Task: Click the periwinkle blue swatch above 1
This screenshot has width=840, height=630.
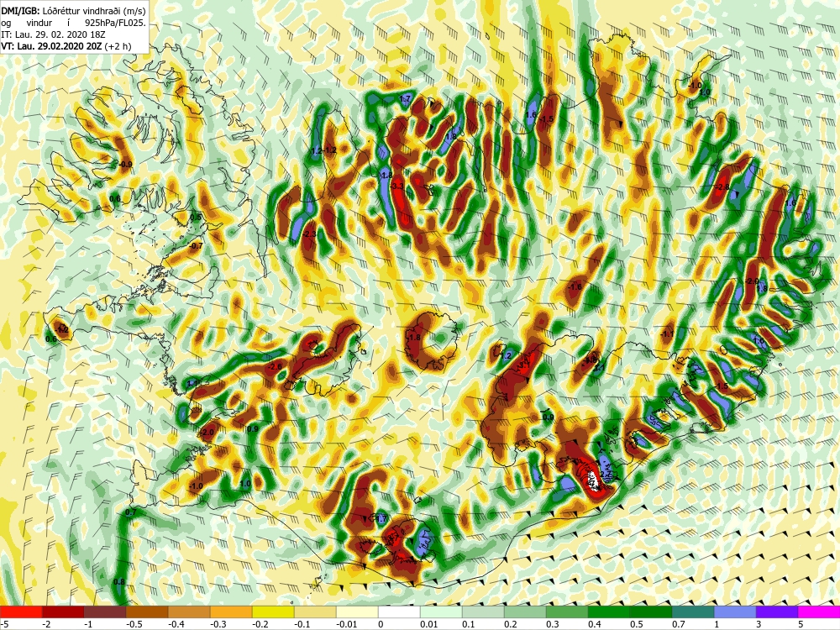Action: [735, 612]
